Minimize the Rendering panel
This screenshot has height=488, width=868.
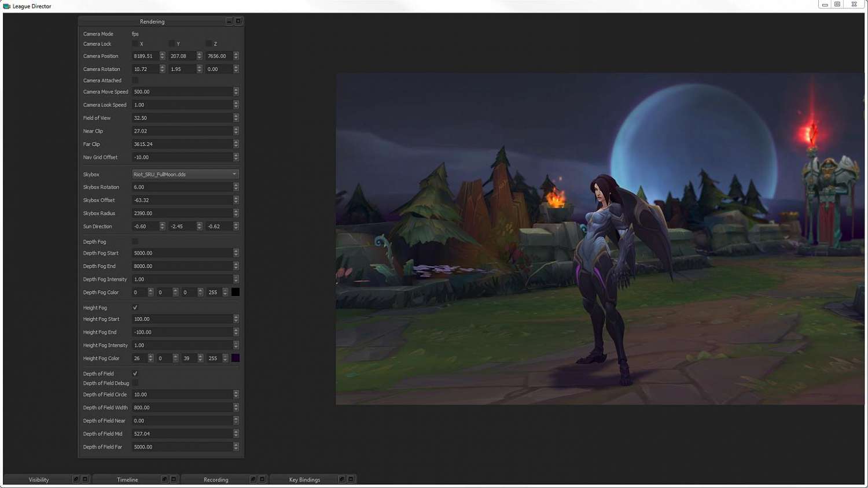point(229,21)
